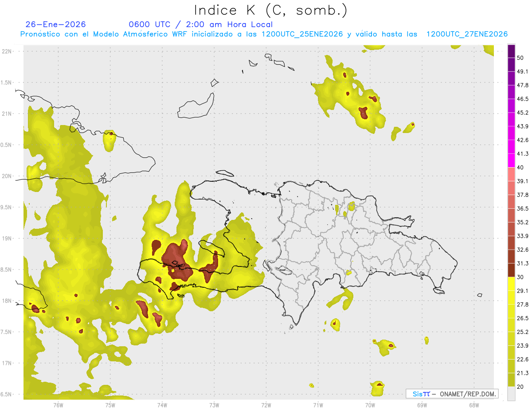Viewport: 532px width, 411px height.
Task: Click the dark purple swatch above 50
Action: tap(511, 51)
